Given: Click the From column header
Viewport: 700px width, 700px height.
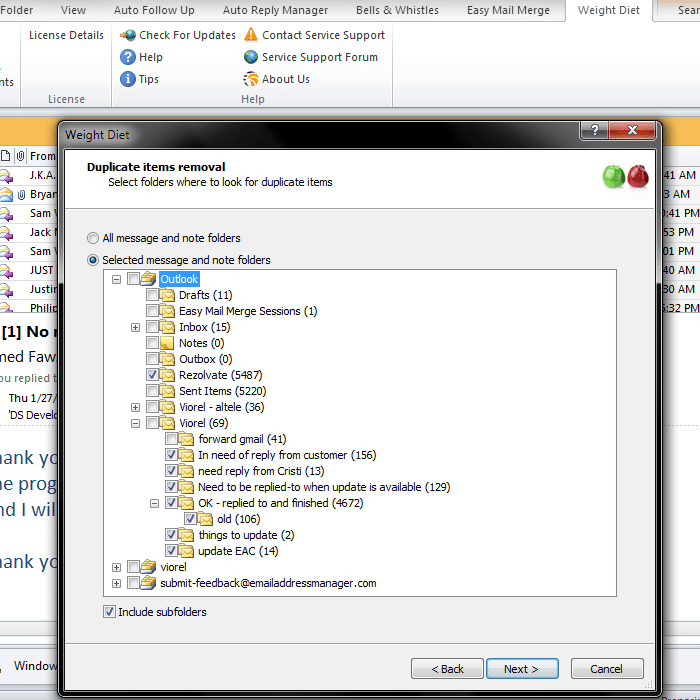Looking at the screenshot, I should click(x=43, y=156).
